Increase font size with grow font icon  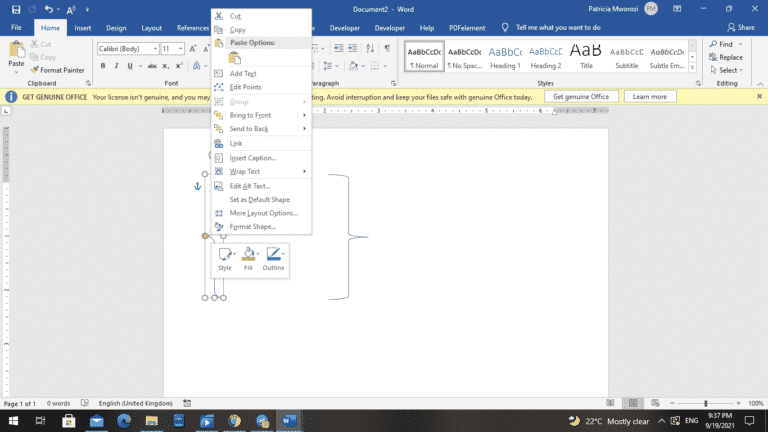pos(192,48)
